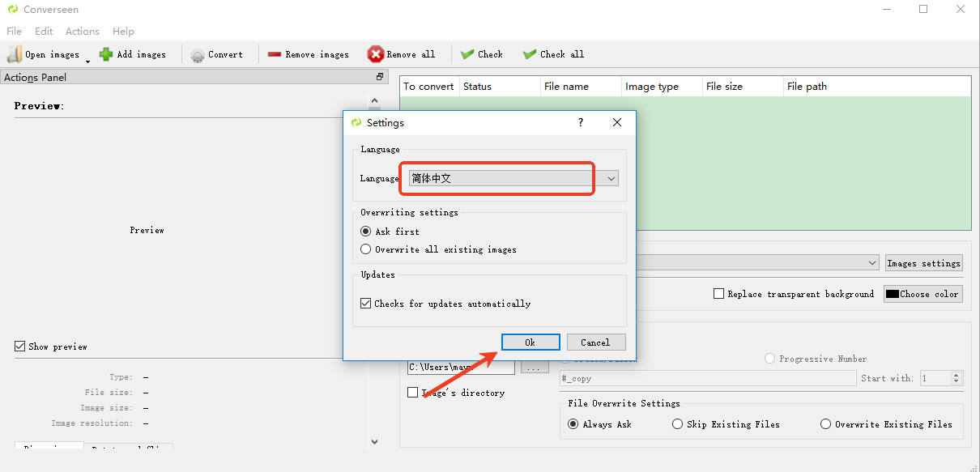The height and width of the screenshot is (472, 980).
Task: Open the Actions menu
Action: click(x=82, y=32)
